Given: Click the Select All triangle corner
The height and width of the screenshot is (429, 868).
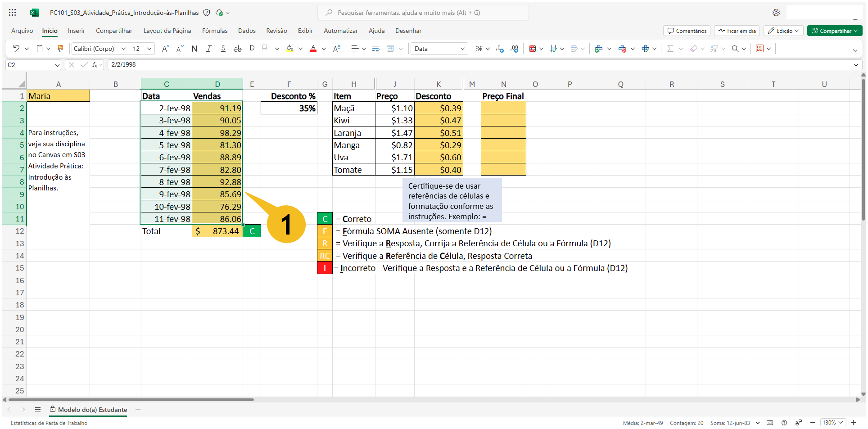Looking at the screenshot, I should [21, 84].
